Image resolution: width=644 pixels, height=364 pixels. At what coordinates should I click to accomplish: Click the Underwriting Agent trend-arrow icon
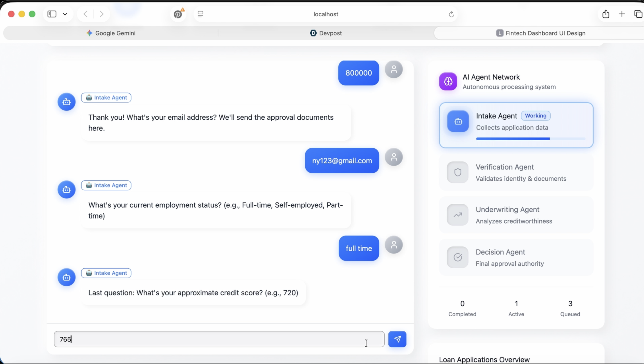click(x=457, y=215)
